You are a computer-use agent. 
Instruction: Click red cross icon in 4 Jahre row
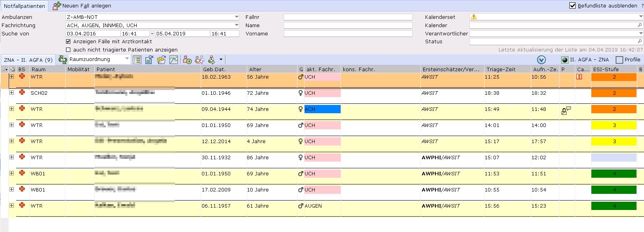click(x=22, y=140)
